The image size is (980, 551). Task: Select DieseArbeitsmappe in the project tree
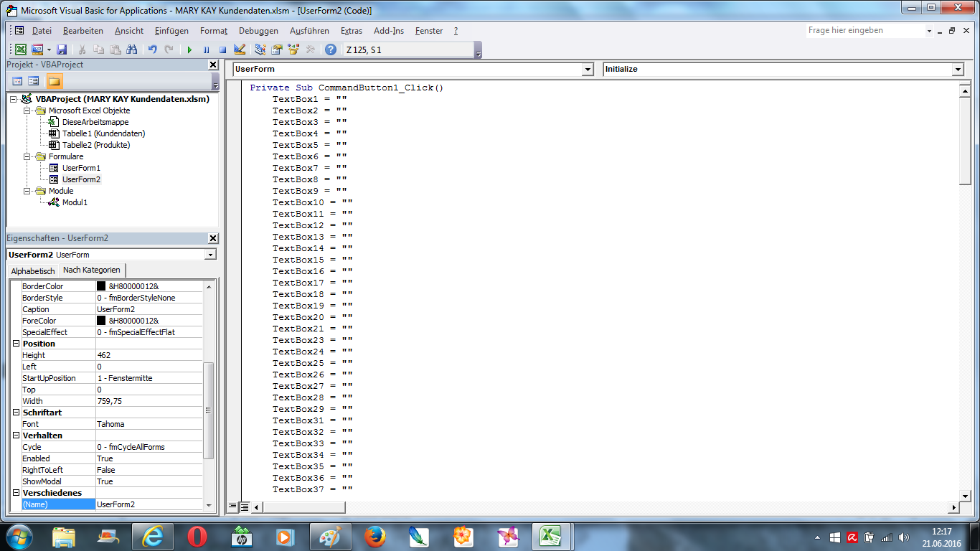pos(95,122)
